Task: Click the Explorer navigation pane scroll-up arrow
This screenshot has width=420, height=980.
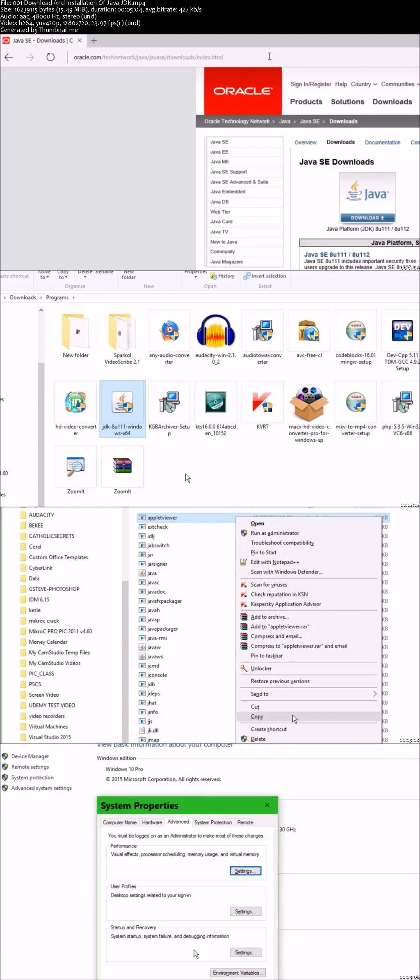Action: 41,310
